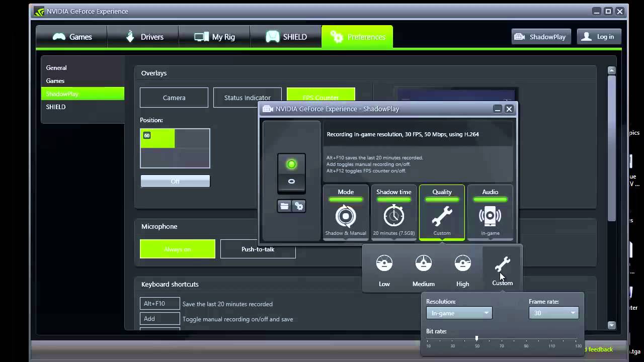This screenshot has height=362, width=644.
Task: Open the recordings folder icon
Action: click(x=284, y=206)
